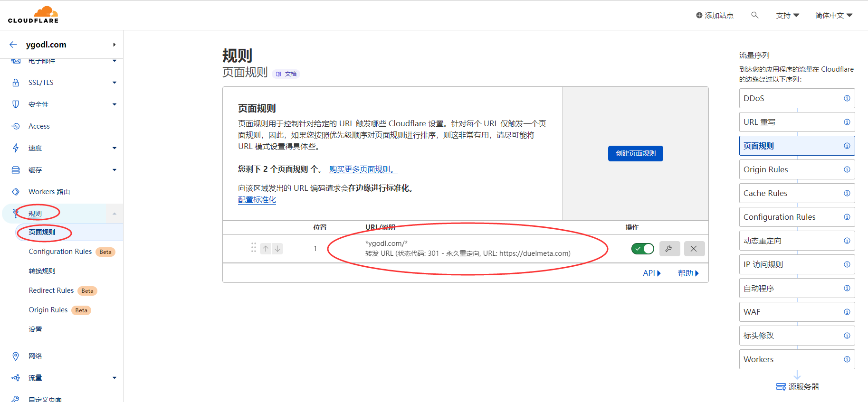This screenshot has height=402, width=868.
Task: Open the 配置标准化 link
Action: pyautogui.click(x=257, y=200)
